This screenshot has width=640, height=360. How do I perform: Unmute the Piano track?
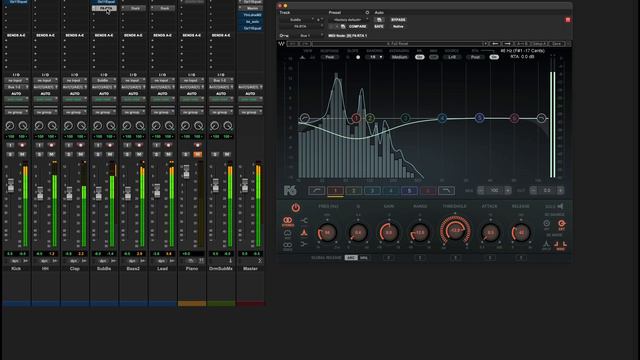point(198,154)
